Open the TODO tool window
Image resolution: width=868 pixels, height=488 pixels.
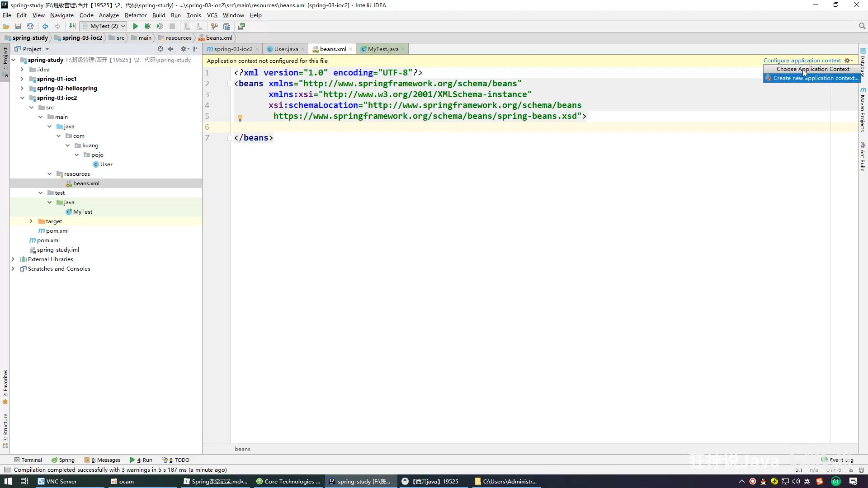pyautogui.click(x=176, y=460)
